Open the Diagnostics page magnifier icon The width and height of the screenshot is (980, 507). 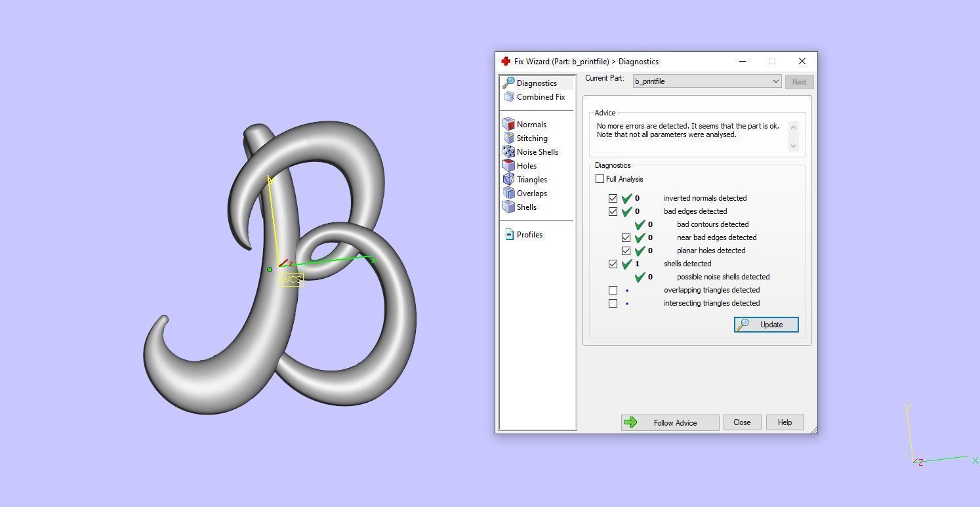(x=508, y=83)
